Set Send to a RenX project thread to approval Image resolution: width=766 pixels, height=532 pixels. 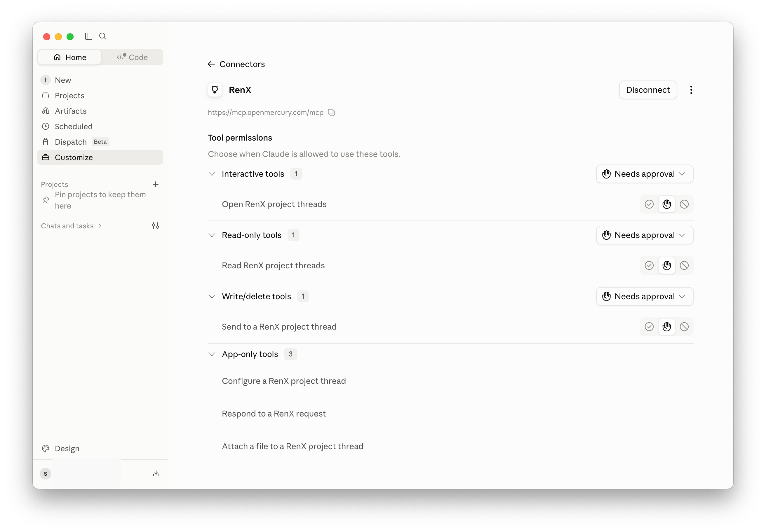(666, 327)
